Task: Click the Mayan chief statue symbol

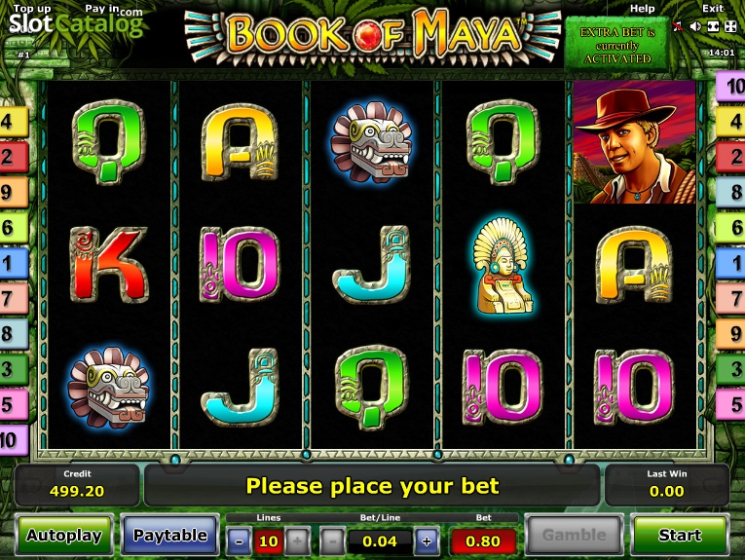Action: tap(503, 265)
